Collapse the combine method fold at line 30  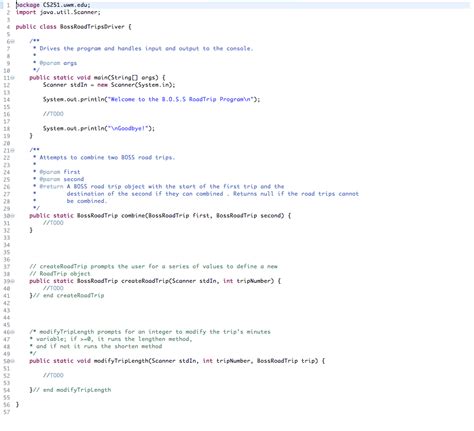coord(13,216)
